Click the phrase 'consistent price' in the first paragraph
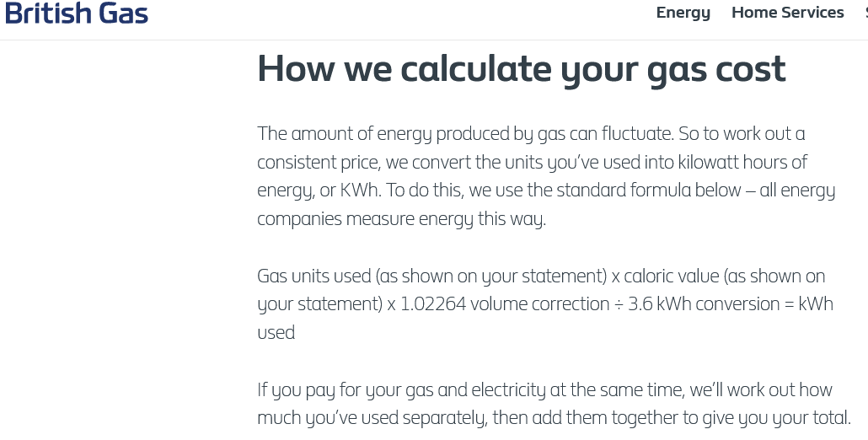The height and width of the screenshot is (440, 868). pos(319,162)
